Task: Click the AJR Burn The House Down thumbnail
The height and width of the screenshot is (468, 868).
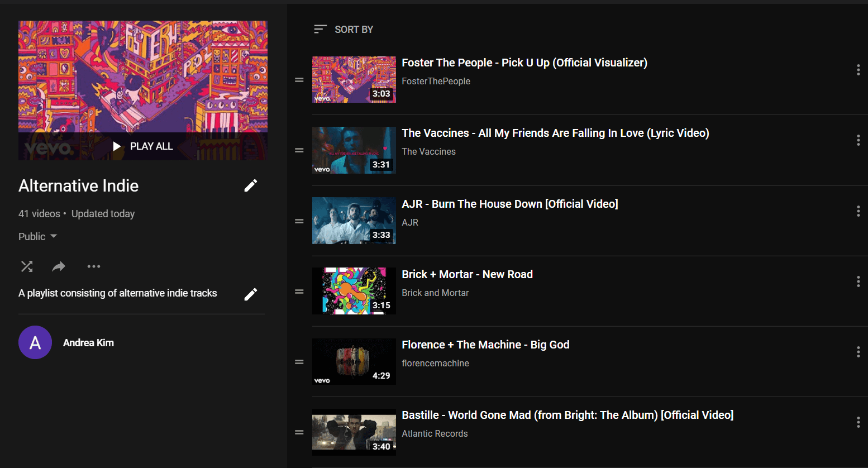Action: tap(354, 221)
